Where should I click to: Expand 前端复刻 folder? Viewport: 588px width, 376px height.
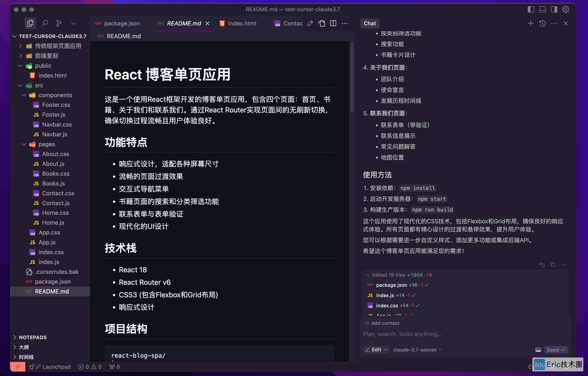[50, 56]
